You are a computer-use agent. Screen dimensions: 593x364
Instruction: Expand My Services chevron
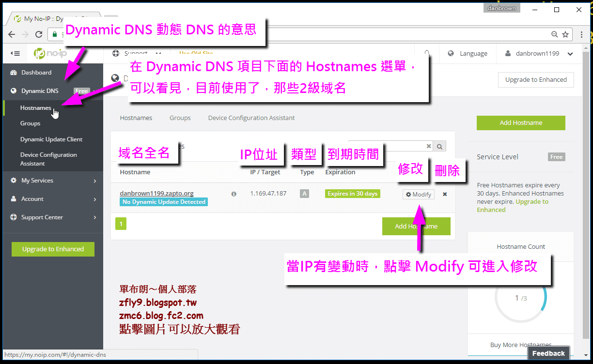pos(95,181)
